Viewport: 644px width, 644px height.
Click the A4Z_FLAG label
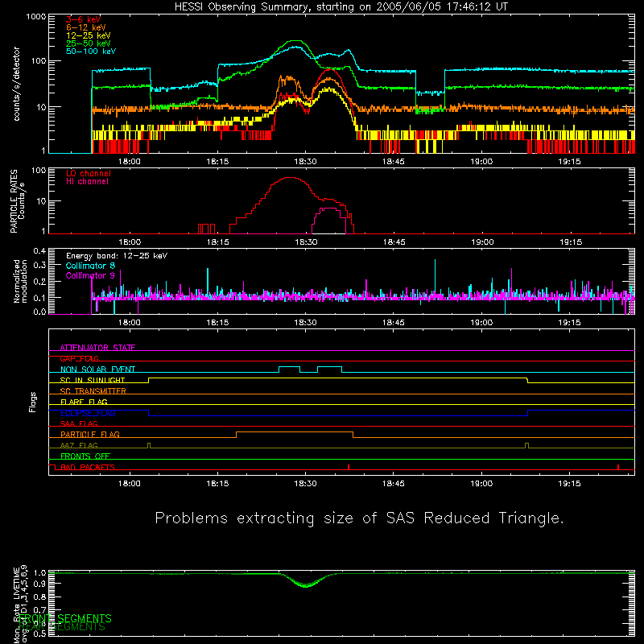click(x=79, y=445)
